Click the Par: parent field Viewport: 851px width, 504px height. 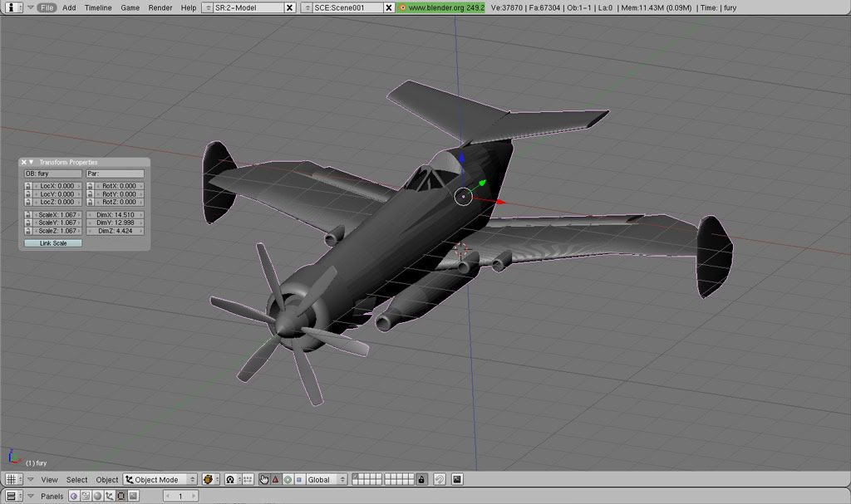(x=115, y=174)
